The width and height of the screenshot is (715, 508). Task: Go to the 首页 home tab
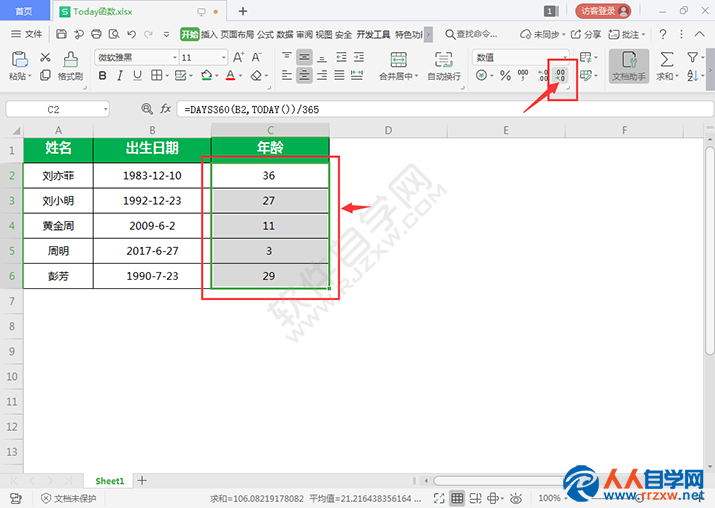tap(24, 11)
